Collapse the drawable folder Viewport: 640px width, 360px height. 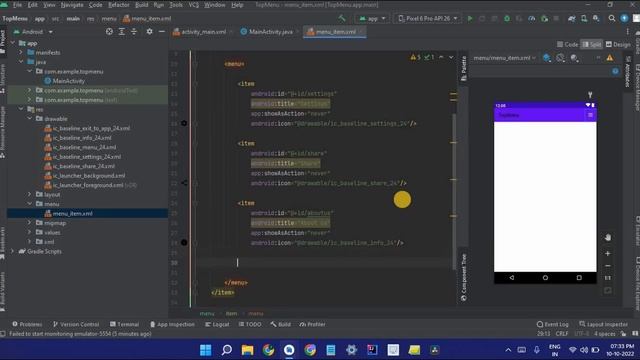pyautogui.click(x=30, y=119)
